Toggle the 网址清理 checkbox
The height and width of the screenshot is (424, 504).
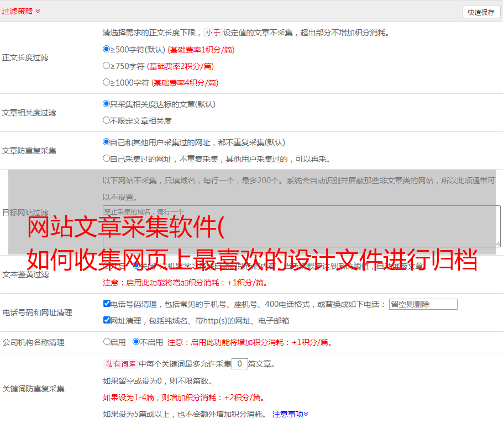tap(107, 320)
